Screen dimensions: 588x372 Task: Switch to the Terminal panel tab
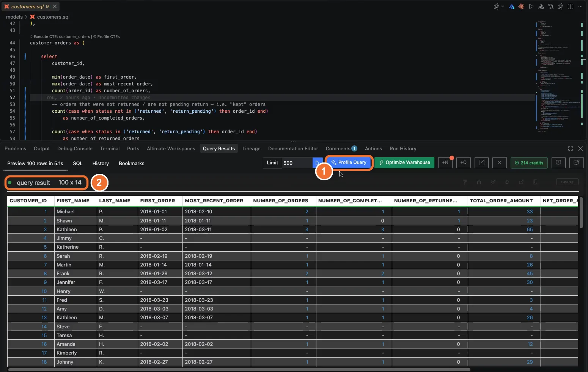click(x=110, y=148)
